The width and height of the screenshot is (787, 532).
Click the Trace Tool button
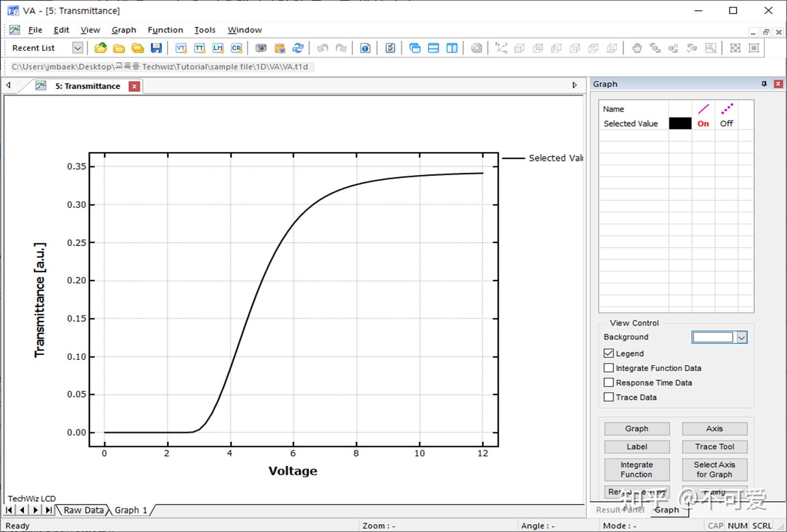[x=714, y=447]
